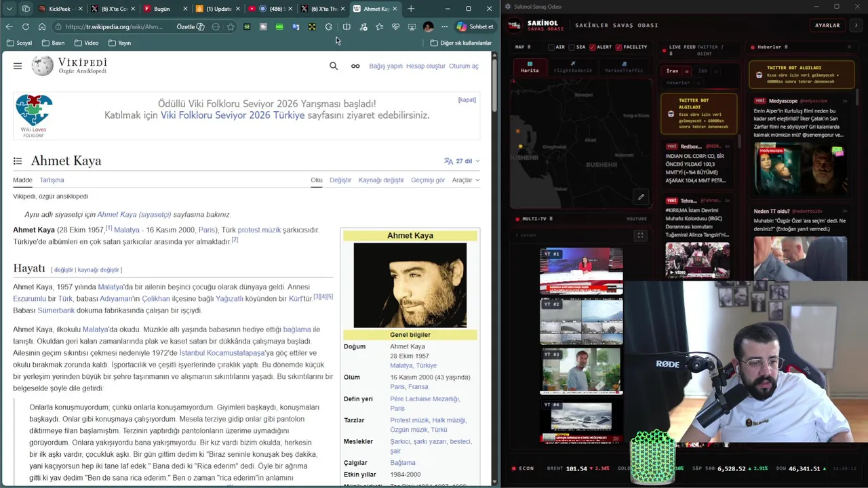Viewport: 868px width, 488px height.
Task: Click the pencil edit icon on the map
Action: pyautogui.click(x=641, y=197)
